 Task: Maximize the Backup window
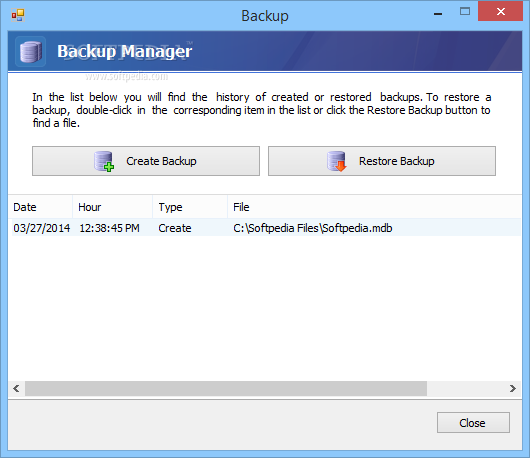click(x=465, y=12)
